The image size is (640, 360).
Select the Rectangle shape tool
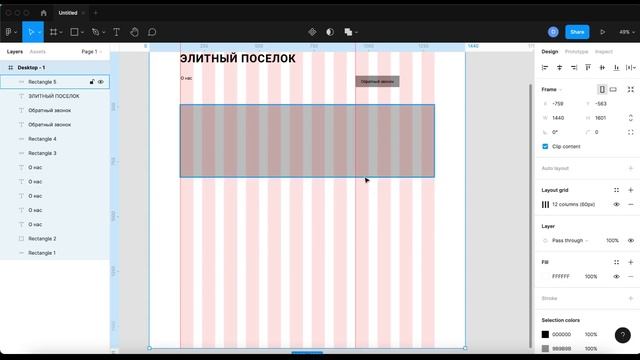(74, 32)
